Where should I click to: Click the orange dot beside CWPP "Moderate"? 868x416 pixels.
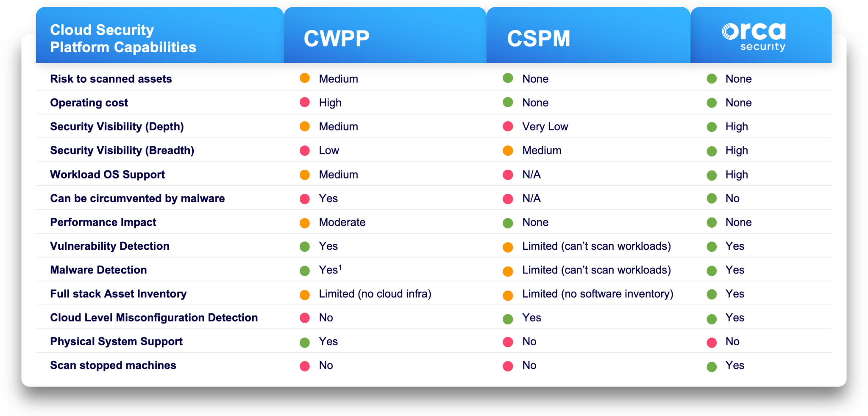point(304,223)
